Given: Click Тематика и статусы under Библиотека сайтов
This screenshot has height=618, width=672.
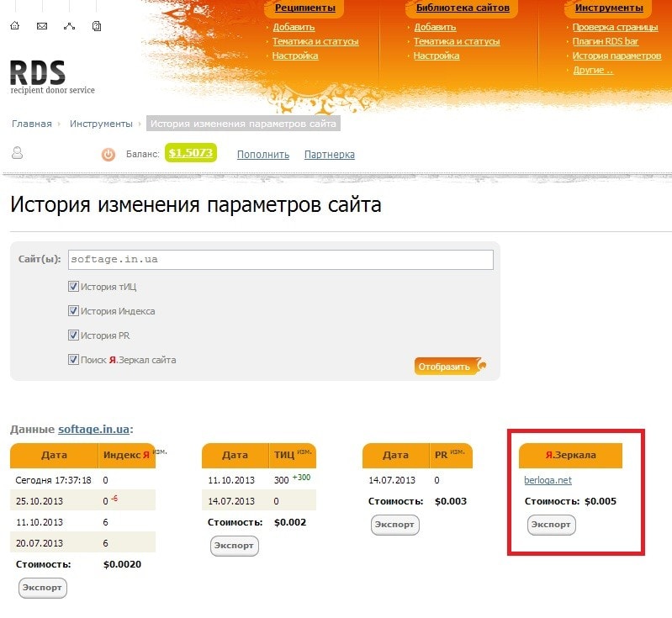Looking at the screenshot, I should tap(457, 41).
